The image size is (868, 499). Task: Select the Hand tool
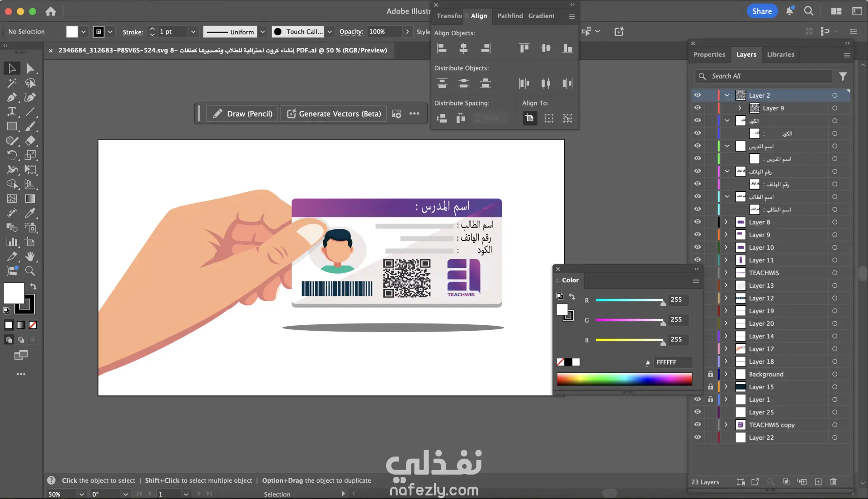(x=30, y=257)
